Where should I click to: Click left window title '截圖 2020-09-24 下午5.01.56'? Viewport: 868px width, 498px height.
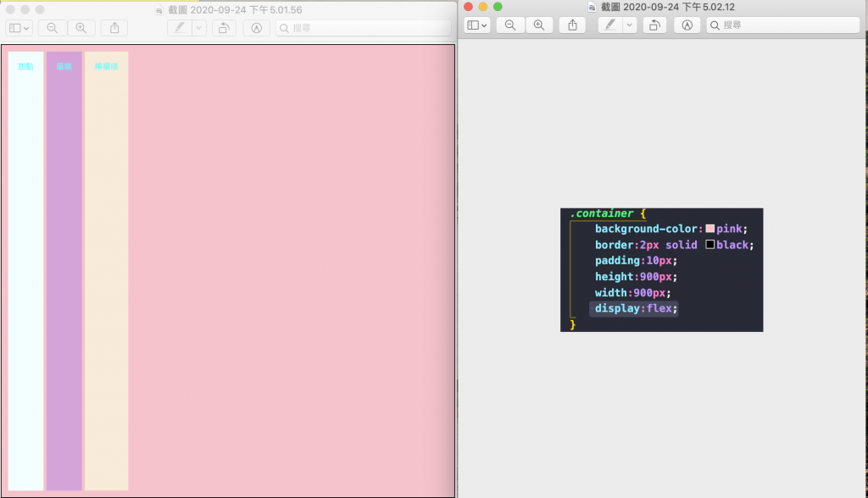click(236, 10)
